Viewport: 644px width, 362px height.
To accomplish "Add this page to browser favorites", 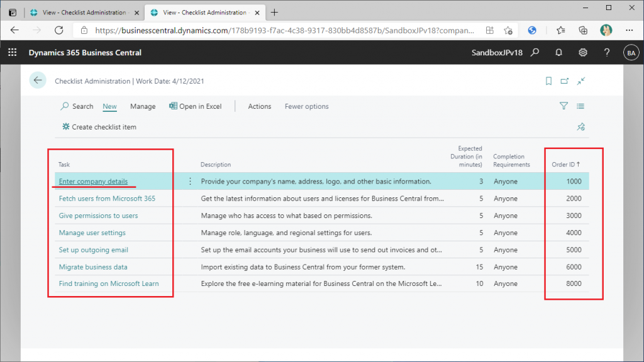I will coord(508,30).
